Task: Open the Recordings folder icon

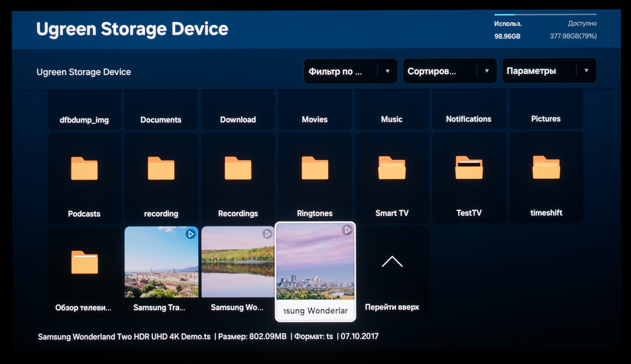Action: [238, 168]
